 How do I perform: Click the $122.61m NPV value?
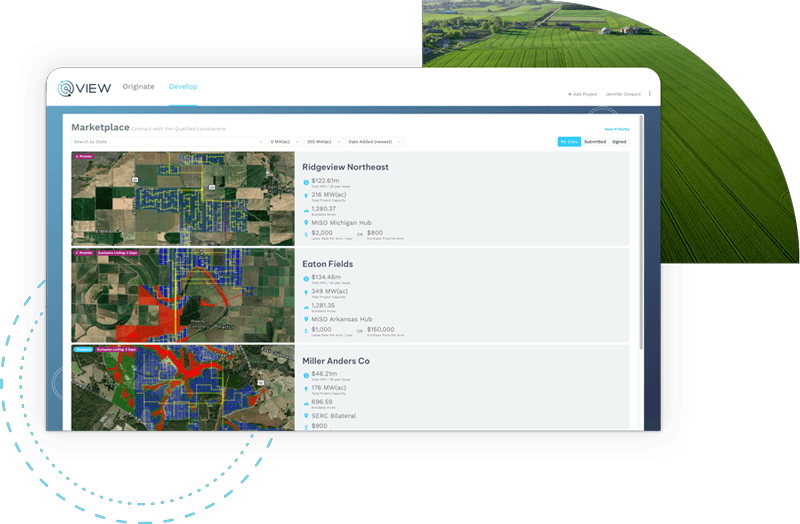(326, 181)
